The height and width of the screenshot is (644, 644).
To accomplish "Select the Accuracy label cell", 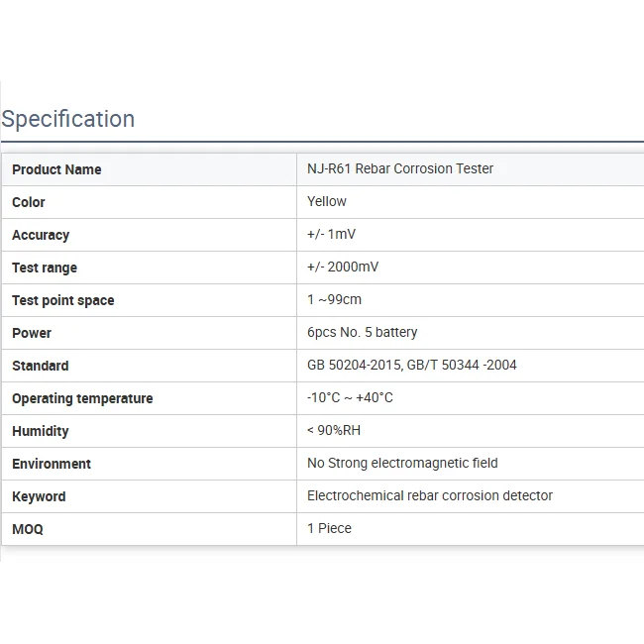I will (x=41, y=235).
